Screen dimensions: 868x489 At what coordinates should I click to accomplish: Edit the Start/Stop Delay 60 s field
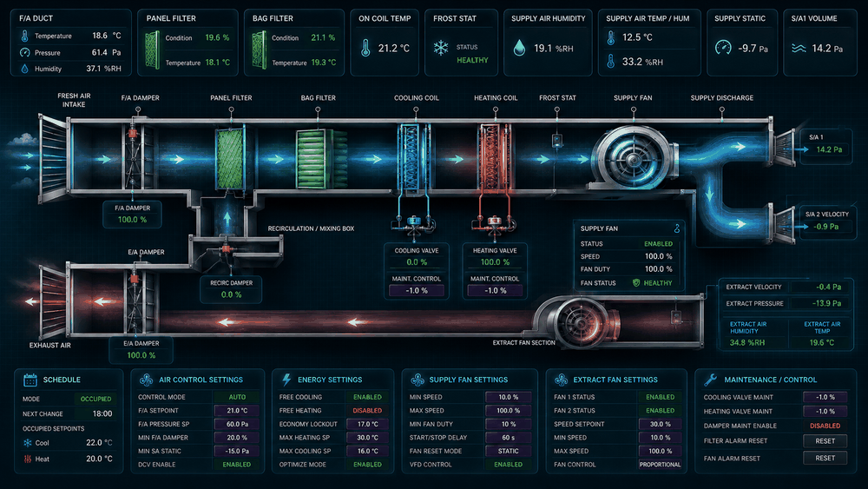pyautogui.click(x=508, y=438)
